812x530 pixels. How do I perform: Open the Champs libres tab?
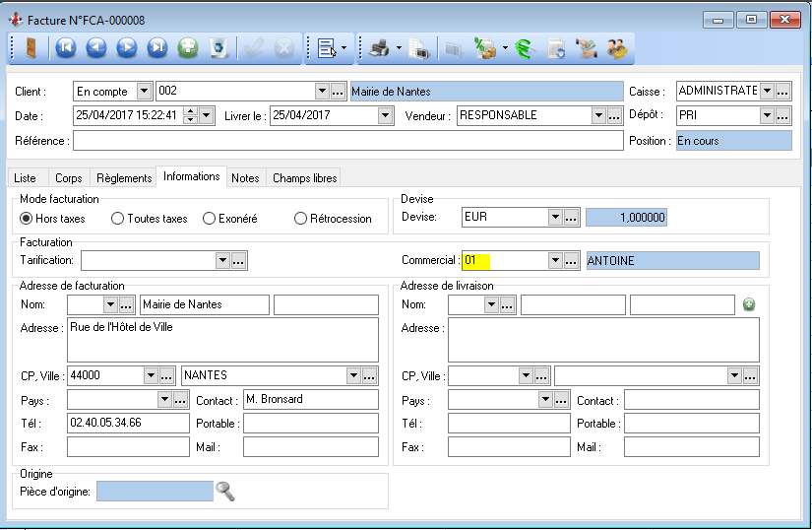(304, 178)
